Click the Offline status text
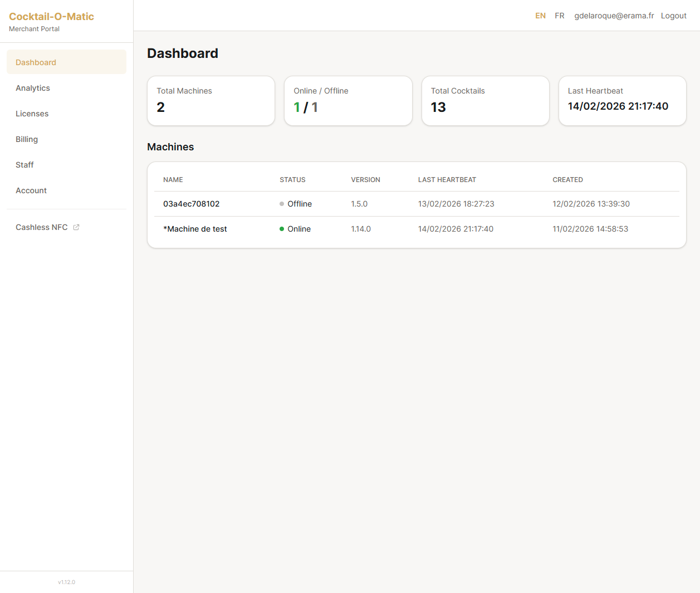 click(300, 204)
